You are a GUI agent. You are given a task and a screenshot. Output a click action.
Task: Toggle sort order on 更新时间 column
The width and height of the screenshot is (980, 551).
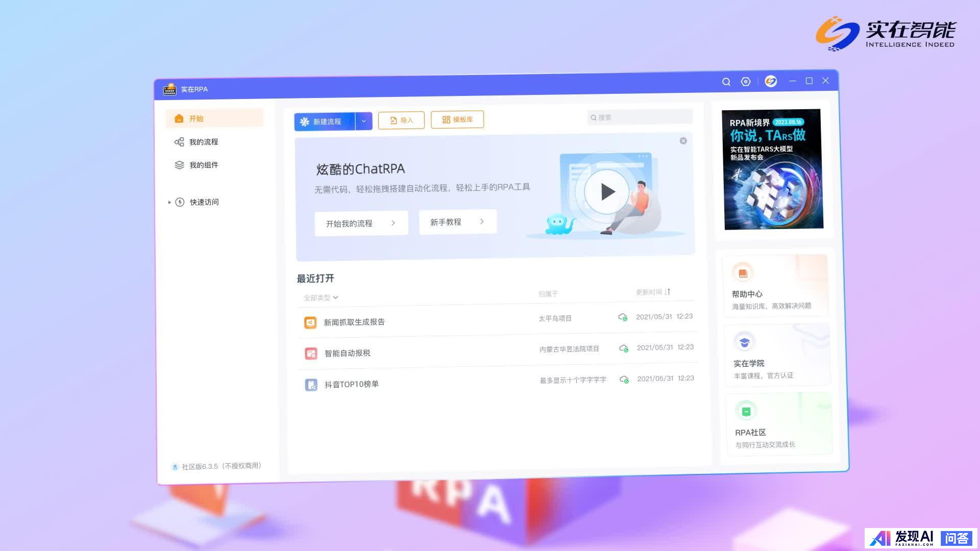[x=668, y=292]
